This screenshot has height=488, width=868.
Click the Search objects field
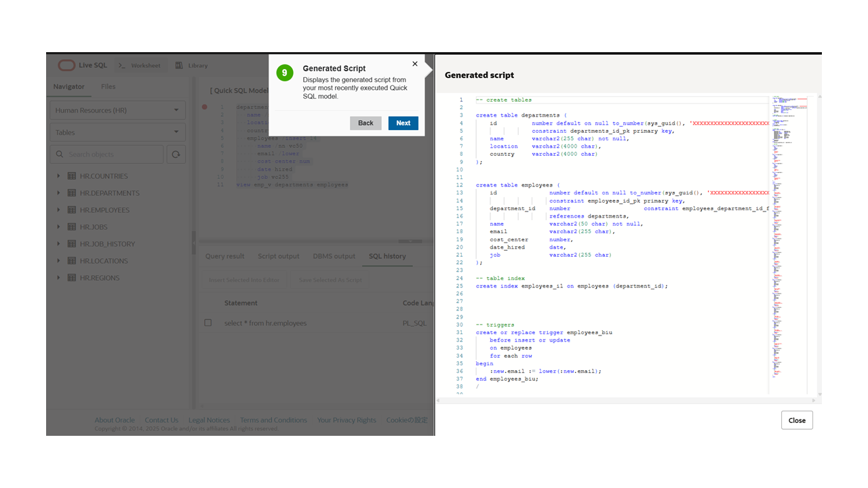[107, 155]
